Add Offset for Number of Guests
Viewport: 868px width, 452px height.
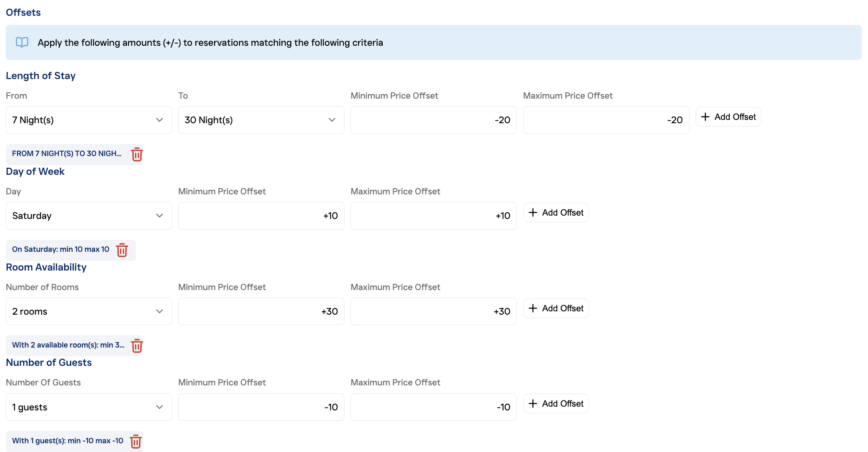point(556,404)
